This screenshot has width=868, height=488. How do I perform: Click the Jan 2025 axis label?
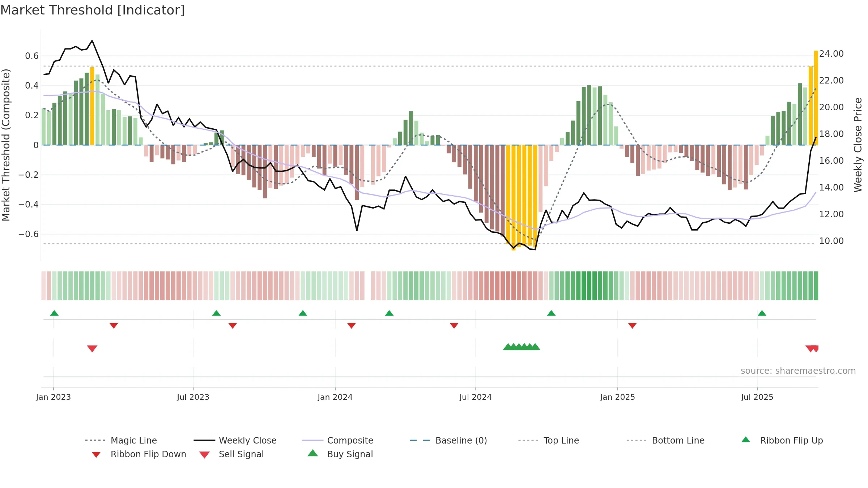click(x=617, y=397)
